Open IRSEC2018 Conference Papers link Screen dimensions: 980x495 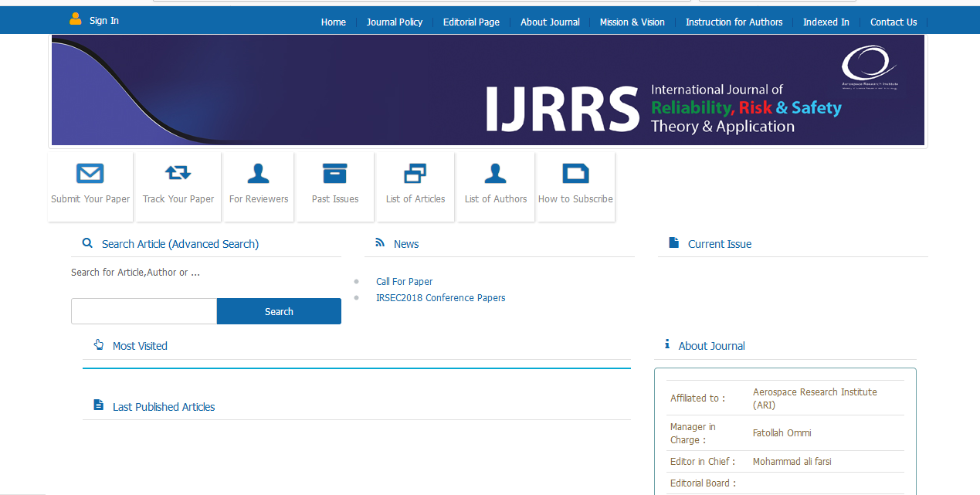441,298
